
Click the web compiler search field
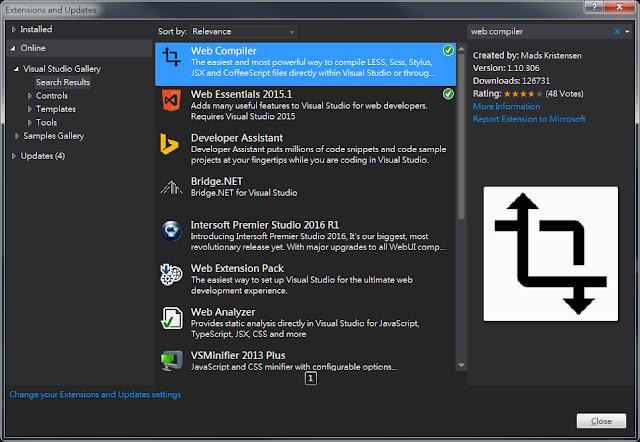[x=540, y=31]
